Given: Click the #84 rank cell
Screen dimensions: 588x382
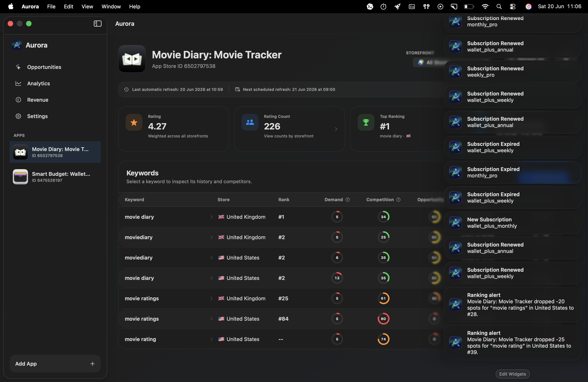Looking at the screenshot, I should pyautogui.click(x=283, y=319).
